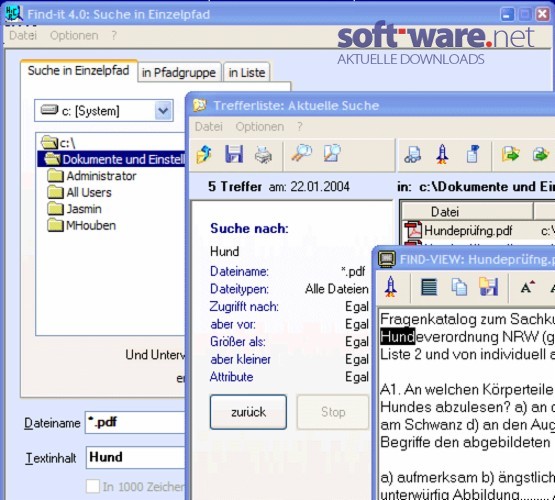Open Datei menu in Trefferliste window
The image size is (555, 500).
click(x=209, y=127)
